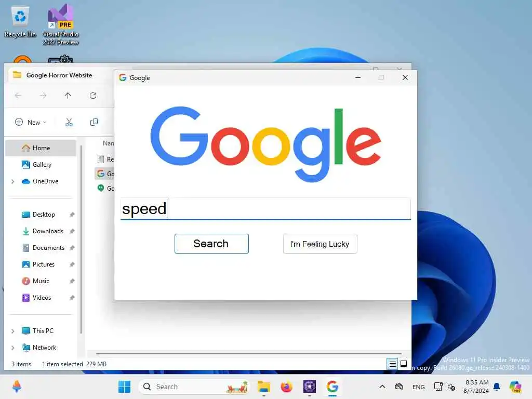The height and width of the screenshot is (399, 532).
Task: Open the Recycle Bin desktop icon
Action: (20, 22)
